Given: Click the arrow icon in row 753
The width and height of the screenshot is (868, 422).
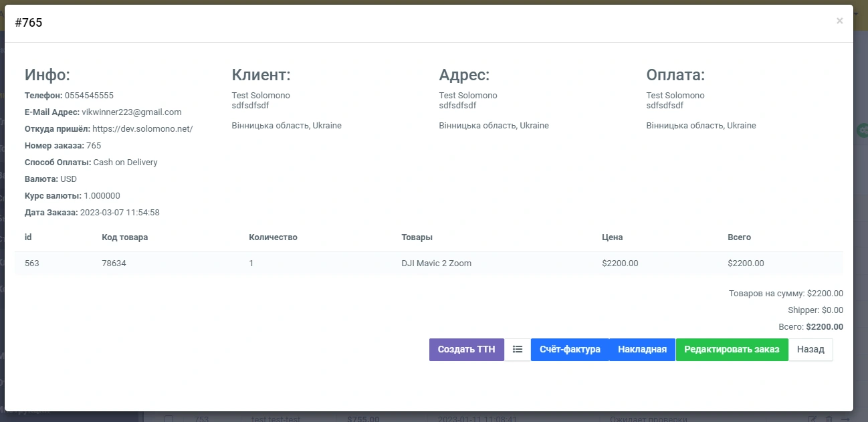Looking at the screenshot, I should pos(845,419).
